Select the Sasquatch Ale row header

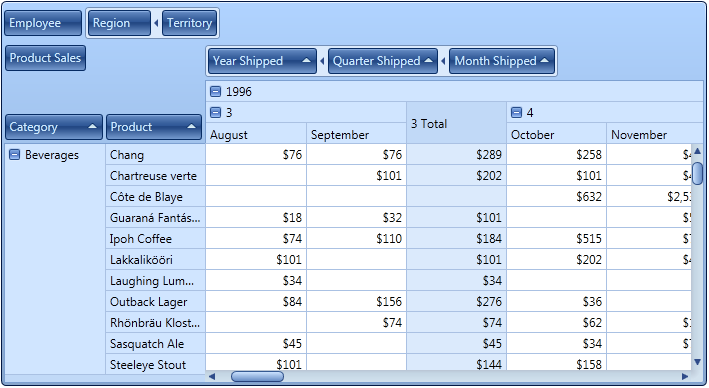tap(155, 344)
